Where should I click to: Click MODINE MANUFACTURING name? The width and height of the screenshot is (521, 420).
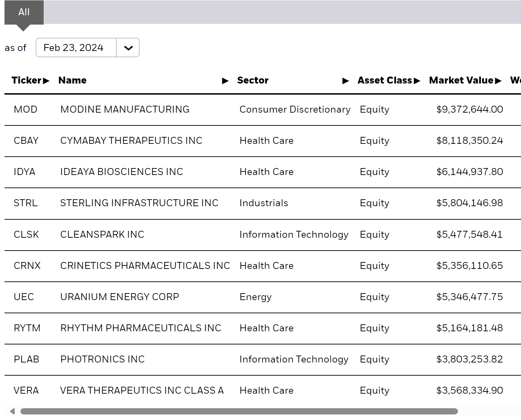pyautogui.click(x=125, y=110)
